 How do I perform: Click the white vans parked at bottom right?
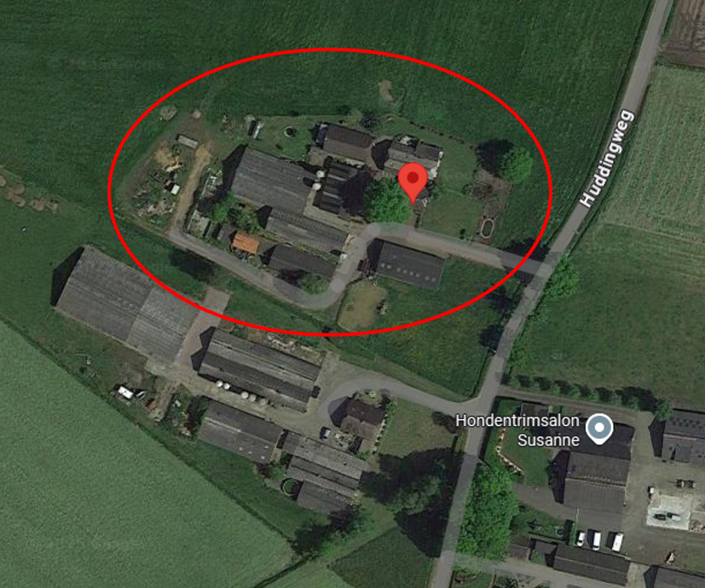[600, 540]
